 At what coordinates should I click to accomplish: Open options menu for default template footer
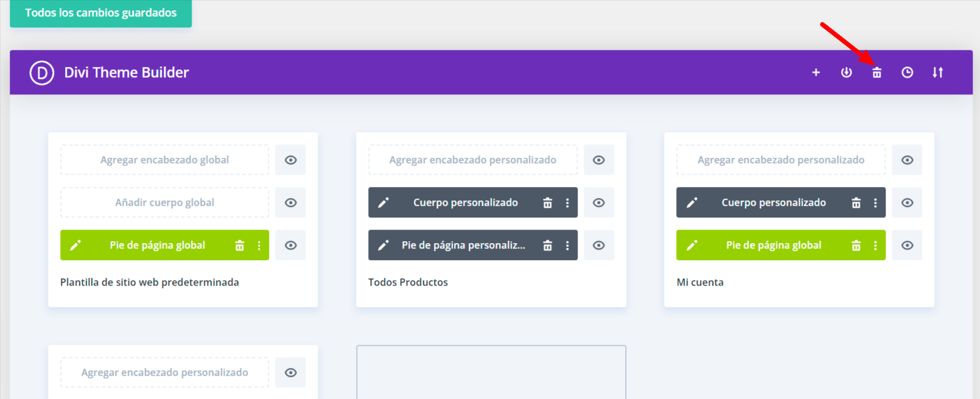(x=259, y=245)
